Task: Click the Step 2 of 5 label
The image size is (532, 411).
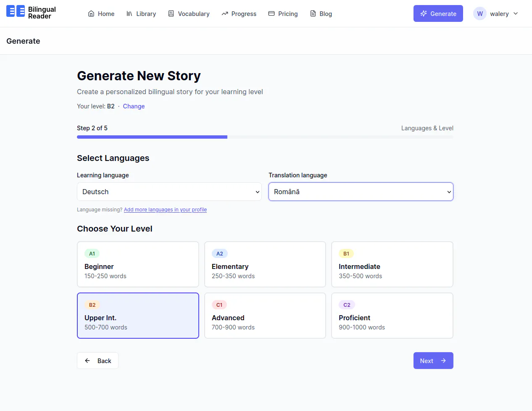Action: [x=92, y=128]
